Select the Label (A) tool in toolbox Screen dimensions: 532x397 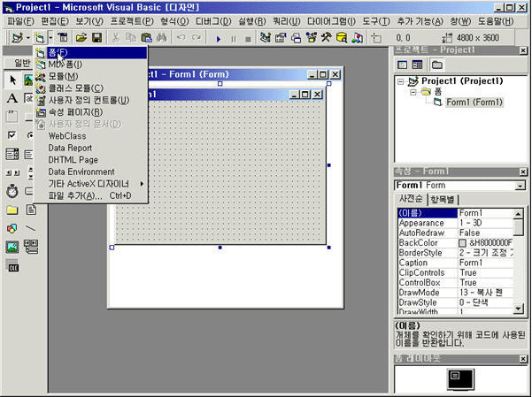pyautogui.click(x=12, y=98)
